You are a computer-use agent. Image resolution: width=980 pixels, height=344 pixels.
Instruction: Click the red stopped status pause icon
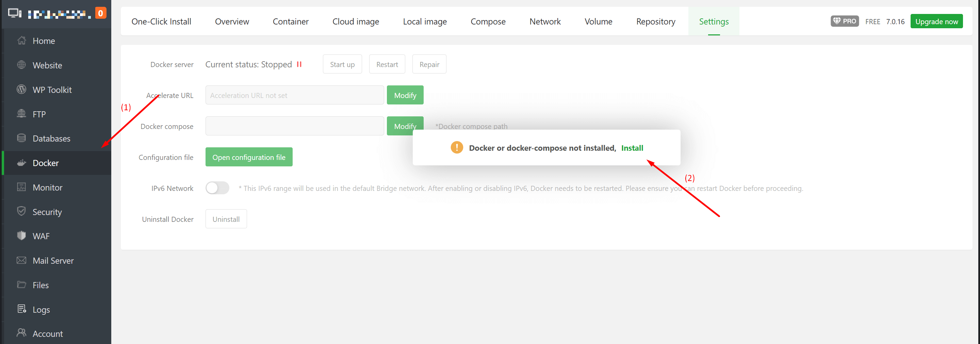pos(299,64)
